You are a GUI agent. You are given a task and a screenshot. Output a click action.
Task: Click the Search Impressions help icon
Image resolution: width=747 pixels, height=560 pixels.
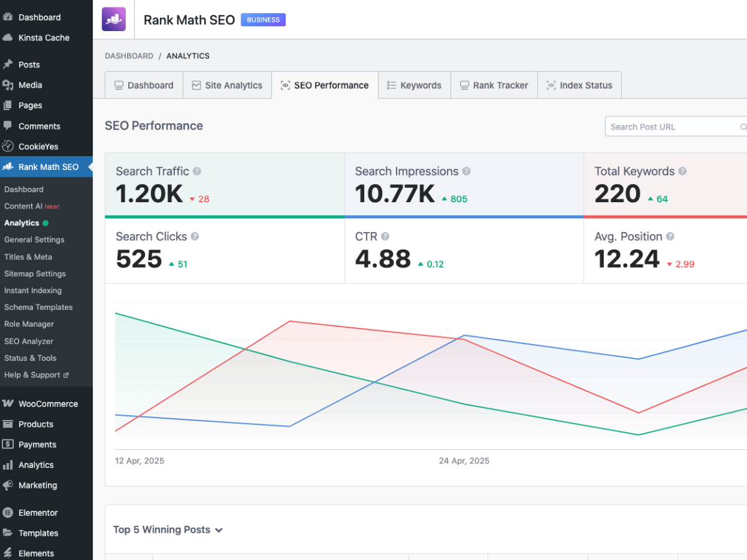[466, 171]
